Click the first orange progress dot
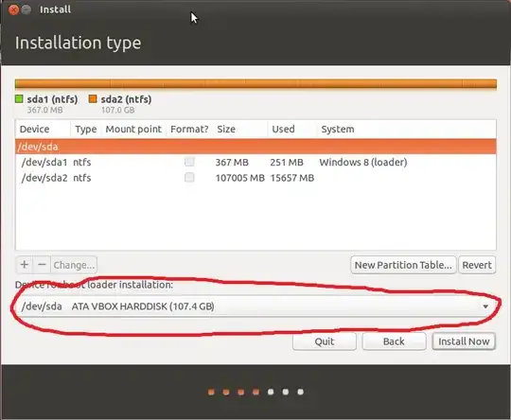This screenshot has height=420, width=511. click(211, 392)
